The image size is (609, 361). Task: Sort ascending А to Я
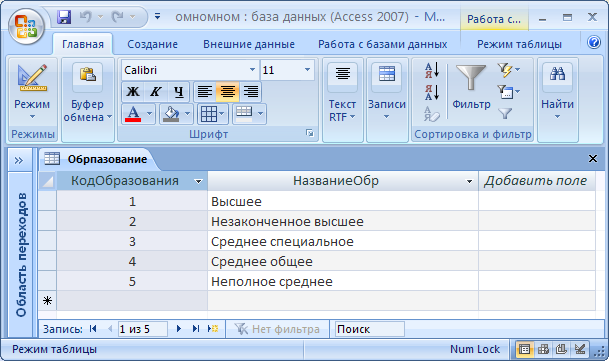coord(432,70)
